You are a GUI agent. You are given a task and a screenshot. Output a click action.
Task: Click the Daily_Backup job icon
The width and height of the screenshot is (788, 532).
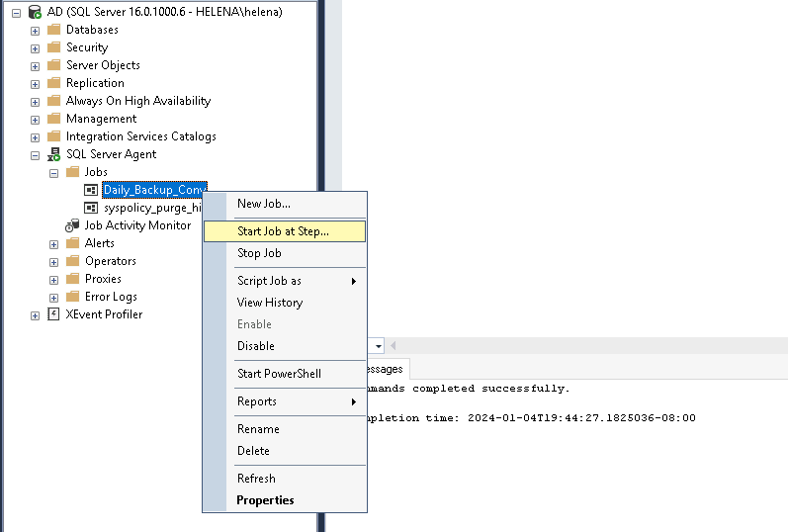91,190
